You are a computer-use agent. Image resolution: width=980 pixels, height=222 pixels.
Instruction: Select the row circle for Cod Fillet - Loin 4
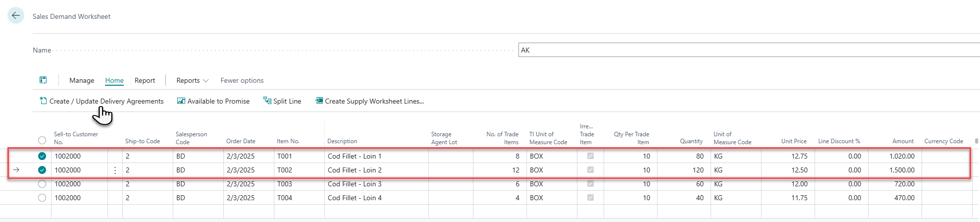(42, 198)
